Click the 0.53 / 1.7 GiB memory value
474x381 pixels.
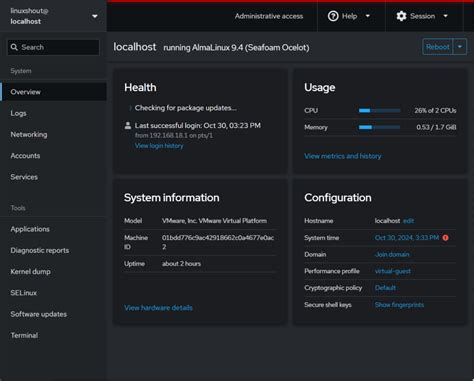[436, 127]
